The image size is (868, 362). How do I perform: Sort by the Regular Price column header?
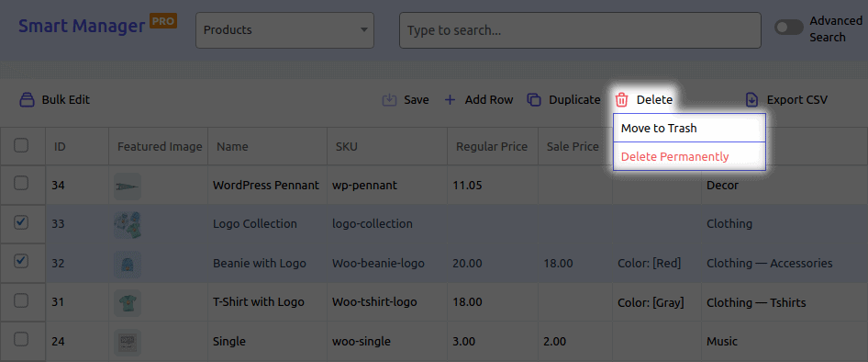click(492, 147)
